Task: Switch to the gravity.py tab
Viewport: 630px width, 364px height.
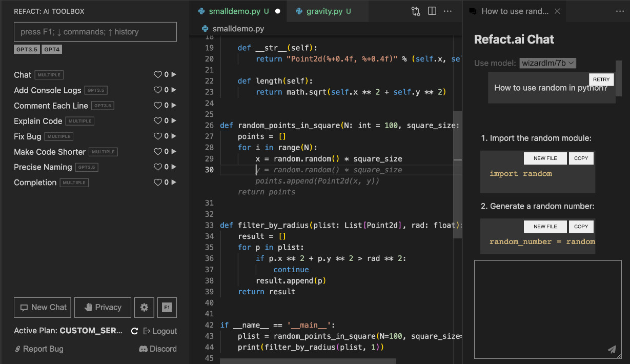Action: 328,11
